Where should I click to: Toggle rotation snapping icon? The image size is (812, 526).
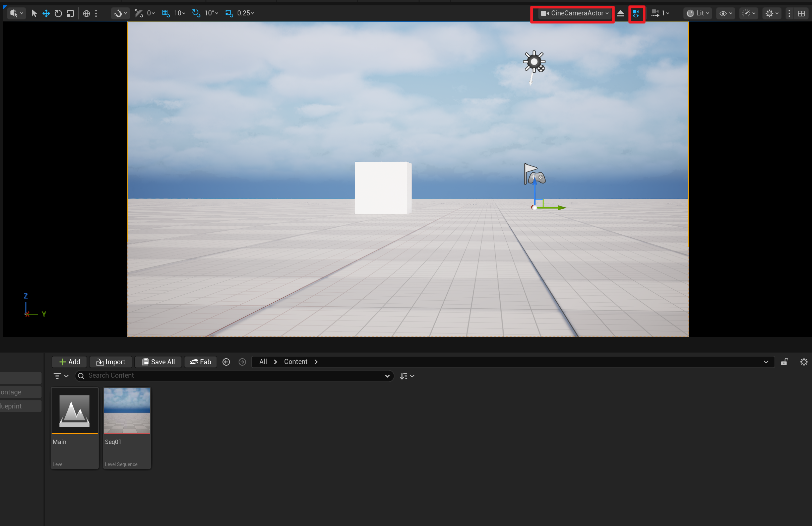click(x=196, y=13)
